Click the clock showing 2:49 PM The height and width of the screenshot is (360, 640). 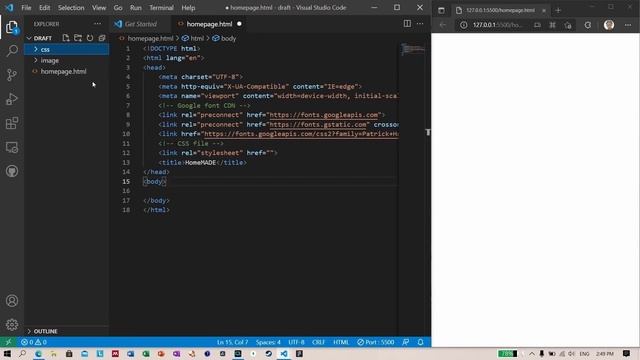[604, 353]
